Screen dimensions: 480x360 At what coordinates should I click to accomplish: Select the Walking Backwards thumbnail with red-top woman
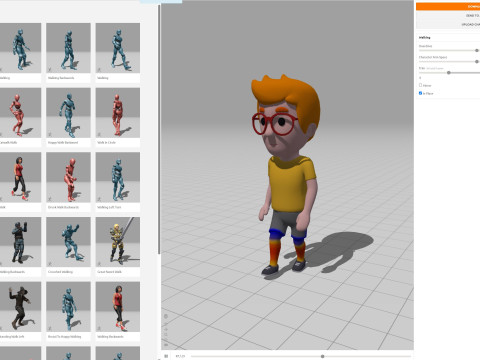pos(118,307)
